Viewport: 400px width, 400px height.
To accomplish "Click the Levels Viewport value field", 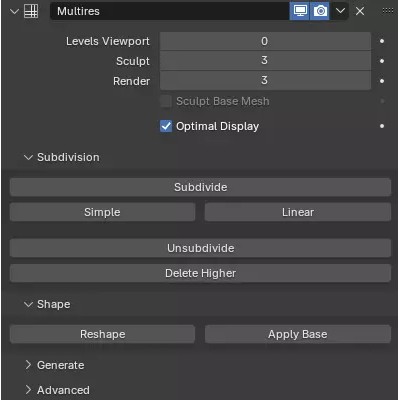I will [x=265, y=41].
